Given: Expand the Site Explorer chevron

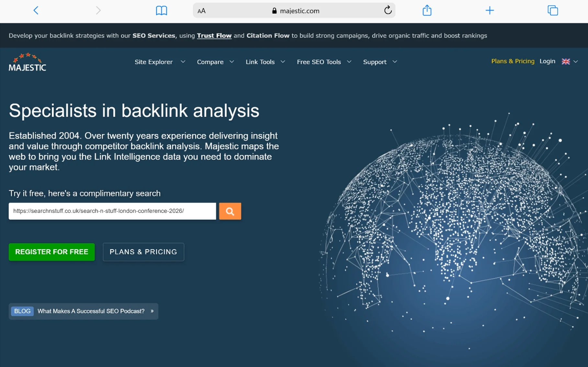Looking at the screenshot, I should tap(183, 61).
